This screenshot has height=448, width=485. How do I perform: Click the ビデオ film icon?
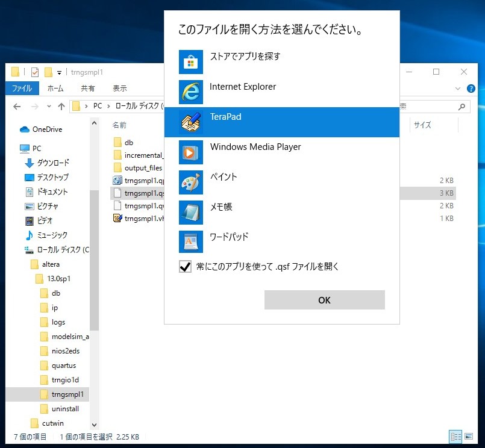coord(30,221)
